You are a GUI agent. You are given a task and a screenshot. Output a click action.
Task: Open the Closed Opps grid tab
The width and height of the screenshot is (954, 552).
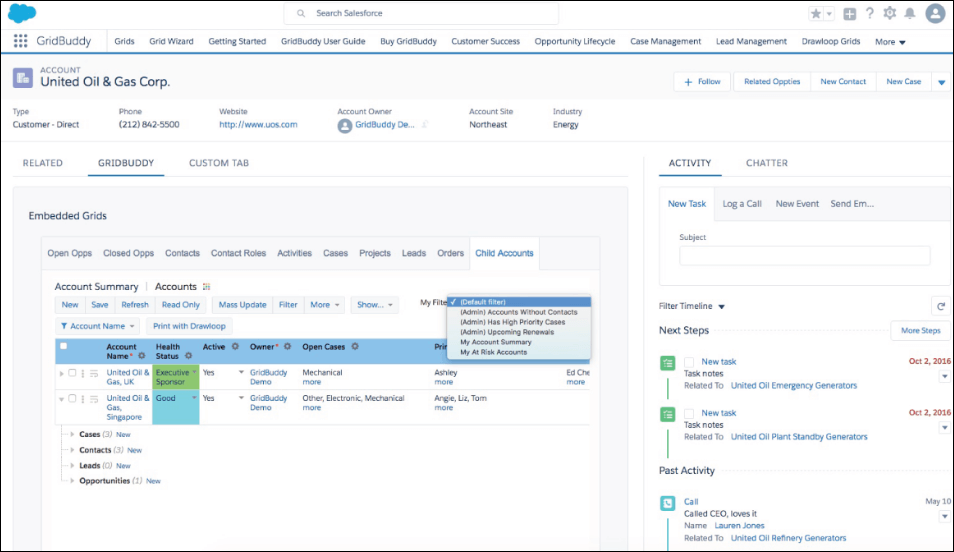point(128,253)
